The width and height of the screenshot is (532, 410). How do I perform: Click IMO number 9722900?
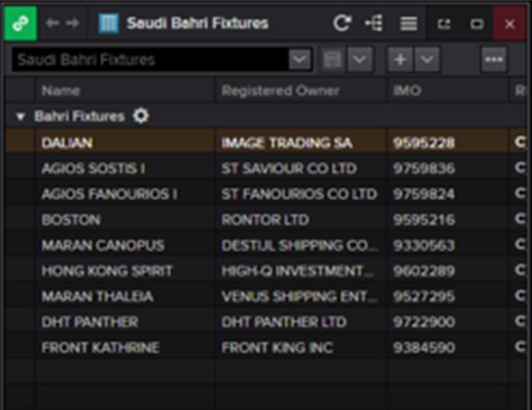(424, 322)
